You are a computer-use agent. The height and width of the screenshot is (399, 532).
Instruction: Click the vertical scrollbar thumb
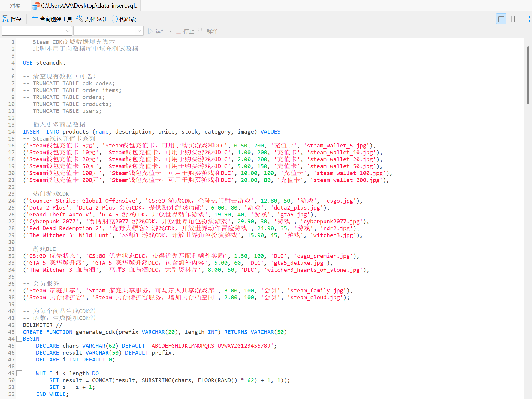pyautogui.click(x=528, y=75)
